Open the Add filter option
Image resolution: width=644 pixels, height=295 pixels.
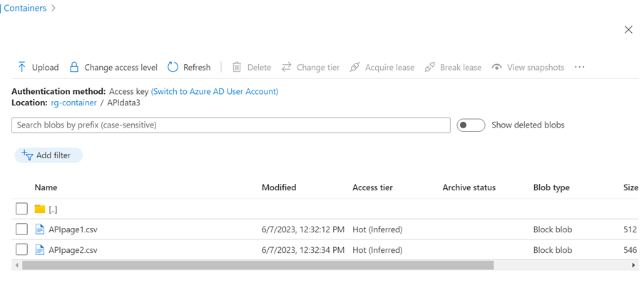coord(48,155)
